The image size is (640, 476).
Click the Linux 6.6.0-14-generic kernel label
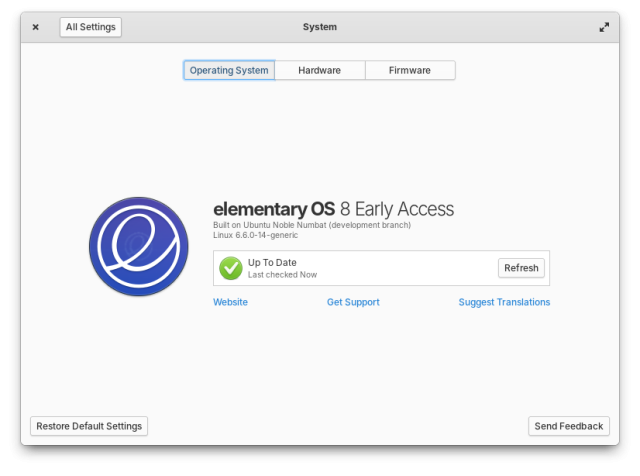tap(256, 235)
